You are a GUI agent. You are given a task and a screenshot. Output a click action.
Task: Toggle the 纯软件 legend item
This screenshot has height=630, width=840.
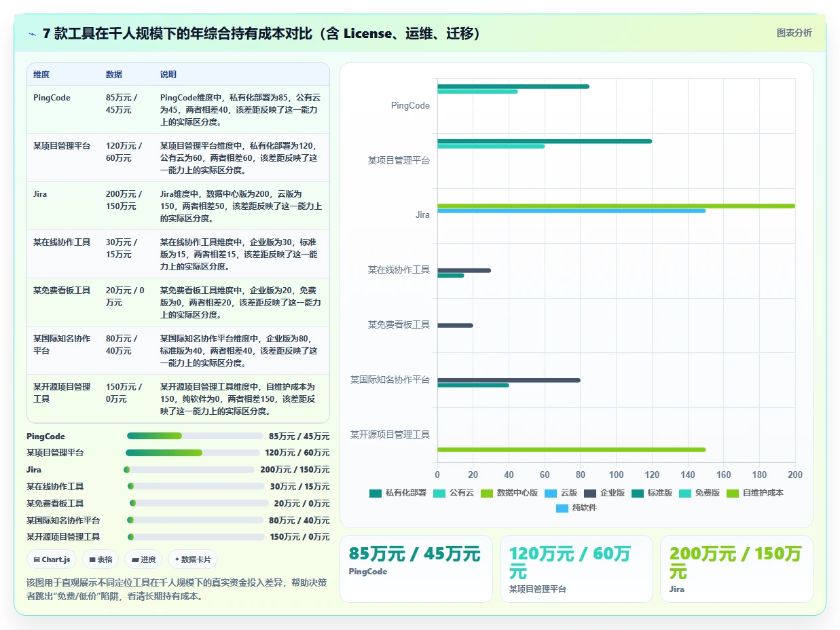(x=577, y=508)
